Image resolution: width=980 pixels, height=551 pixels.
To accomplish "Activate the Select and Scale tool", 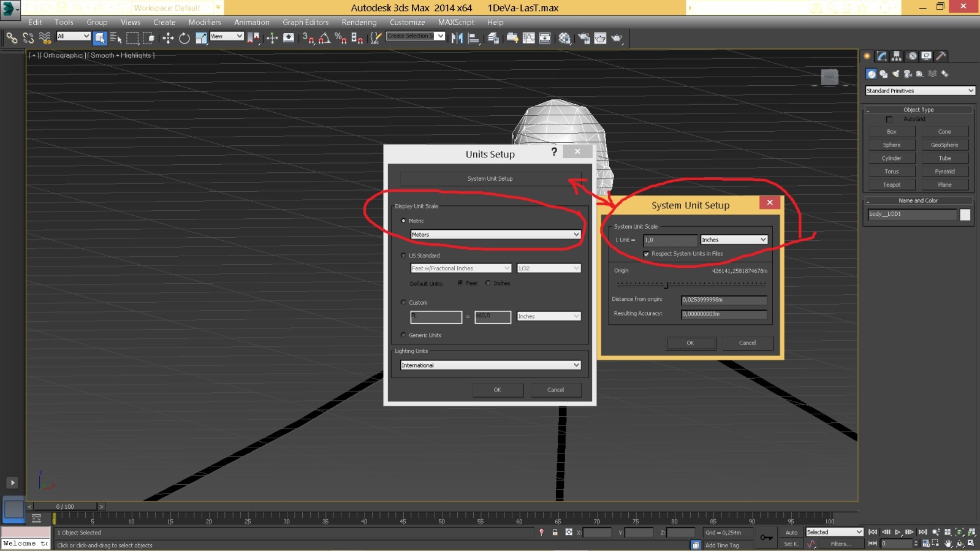I will 201,38.
